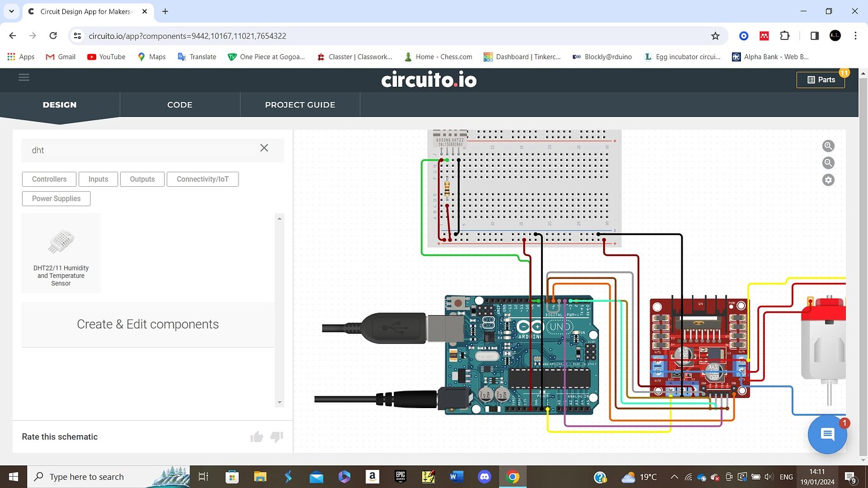
Task: Switch to the CODE tab
Action: (180, 104)
